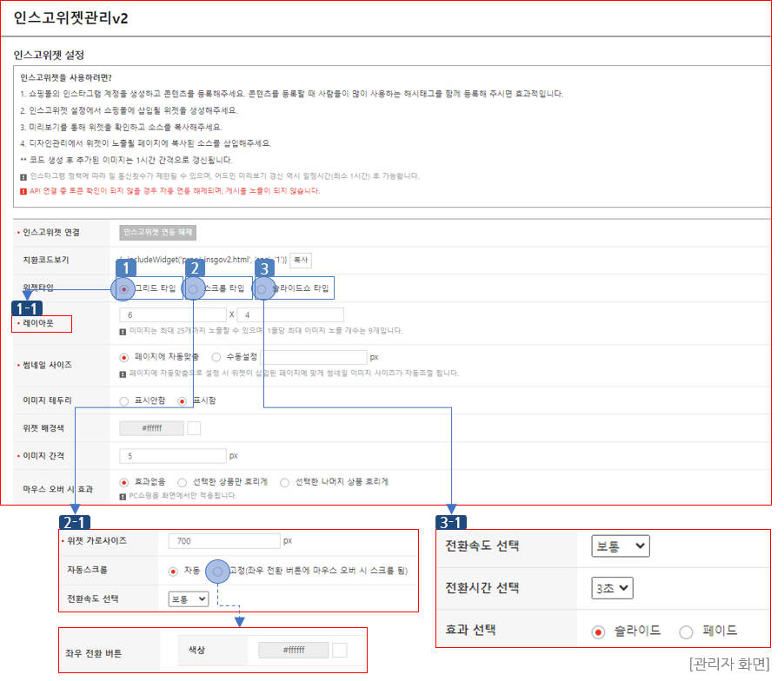This screenshot has width=784, height=681.
Task: Click the 좌우 전환 버튼 color swatch
Action: [x=340, y=651]
